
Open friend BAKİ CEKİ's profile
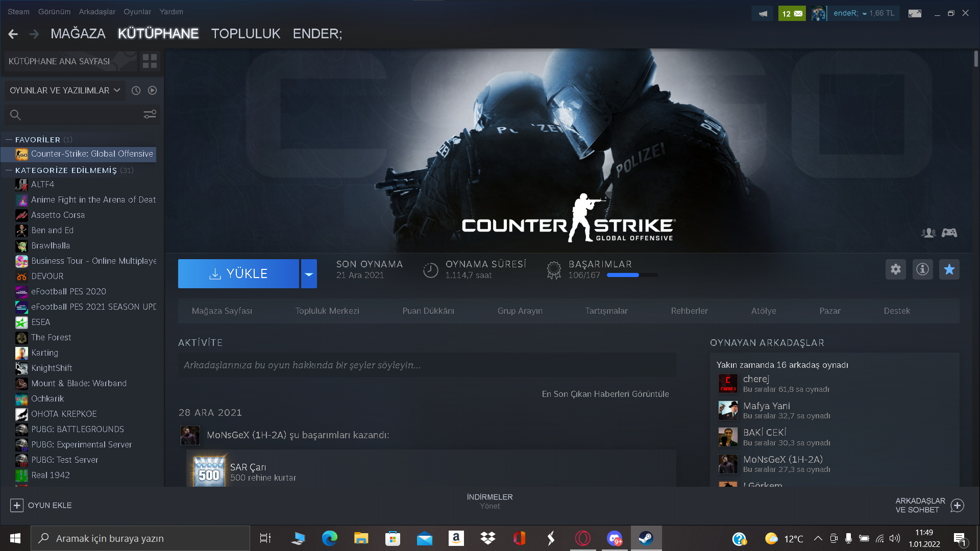click(x=834, y=437)
